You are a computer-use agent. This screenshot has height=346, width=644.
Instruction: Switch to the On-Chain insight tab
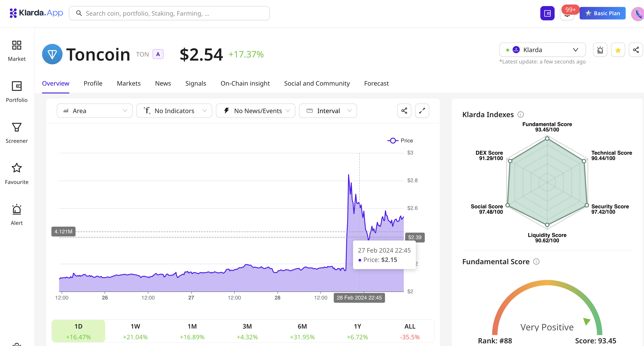pyautogui.click(x=245, y=84)
